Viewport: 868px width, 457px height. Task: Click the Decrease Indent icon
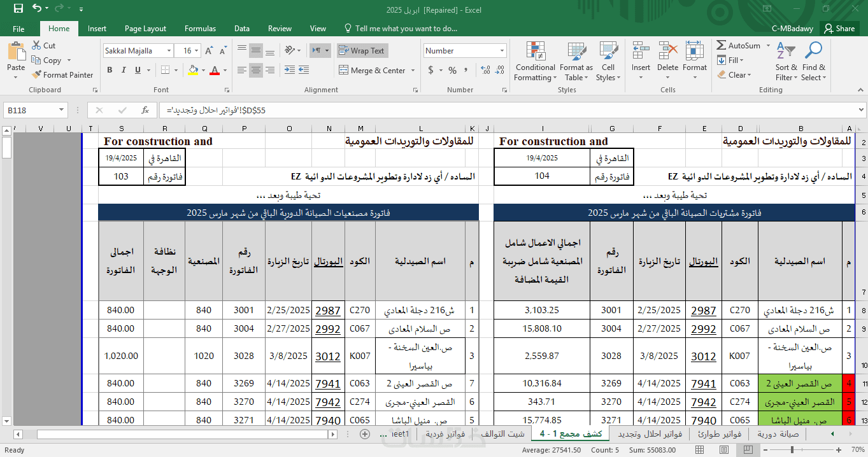click(x=289, y=70)
